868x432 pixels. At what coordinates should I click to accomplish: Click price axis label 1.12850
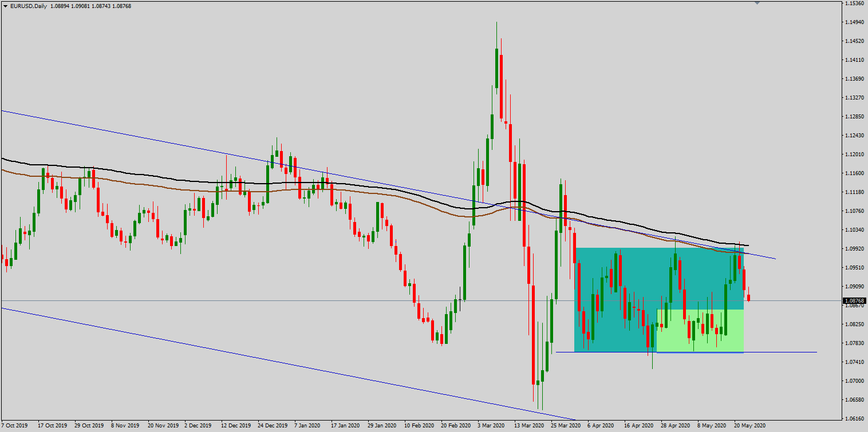coord(854,117)
